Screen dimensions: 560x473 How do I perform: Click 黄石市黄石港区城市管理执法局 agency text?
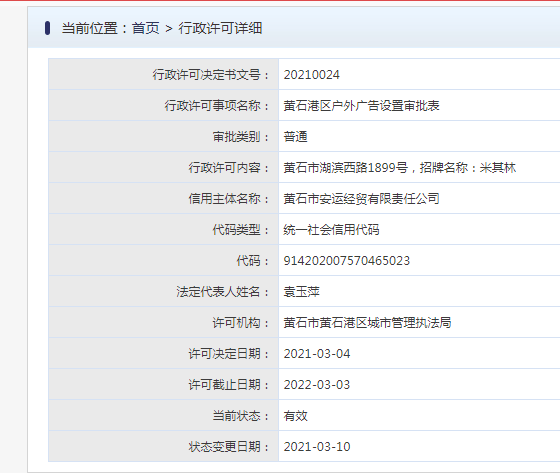coord(368,323)
